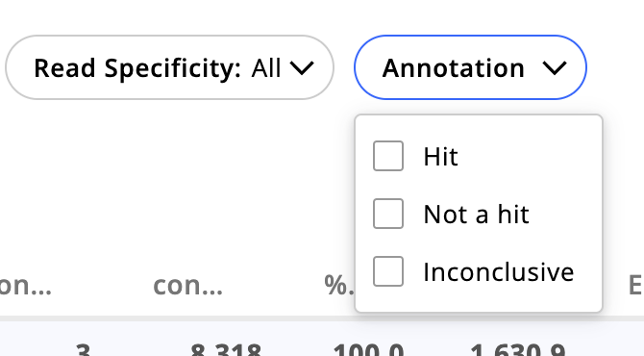Screen dimensions: 644x356
Task: Check the Hit checkbox
Action: 388,156
